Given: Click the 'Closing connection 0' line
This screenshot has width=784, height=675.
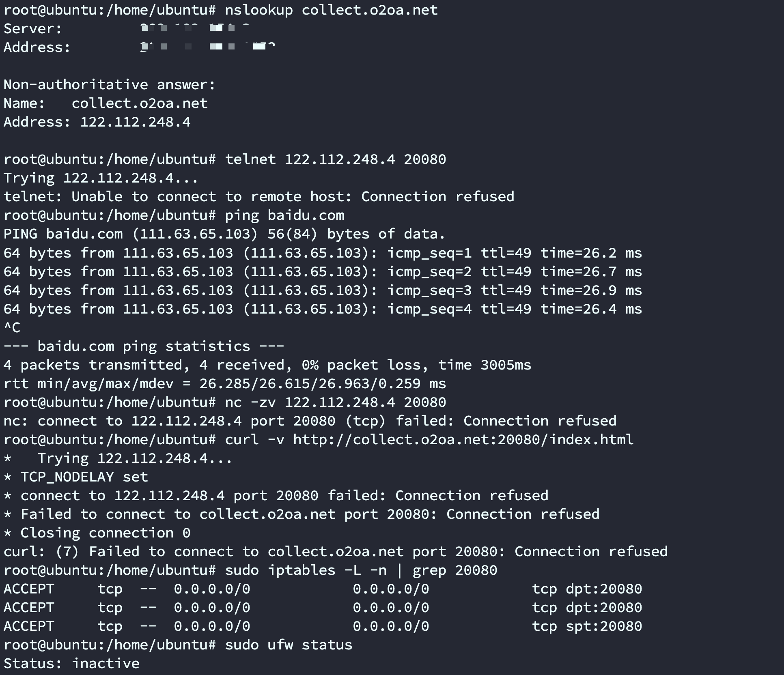Looking at the screenshot, I should pos(105,533).
